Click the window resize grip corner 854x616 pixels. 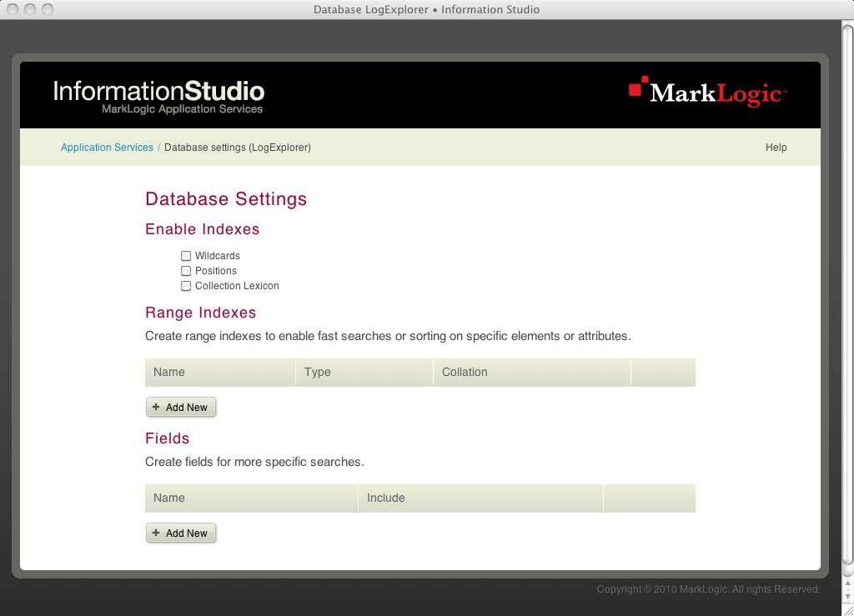tap(847, 610)
